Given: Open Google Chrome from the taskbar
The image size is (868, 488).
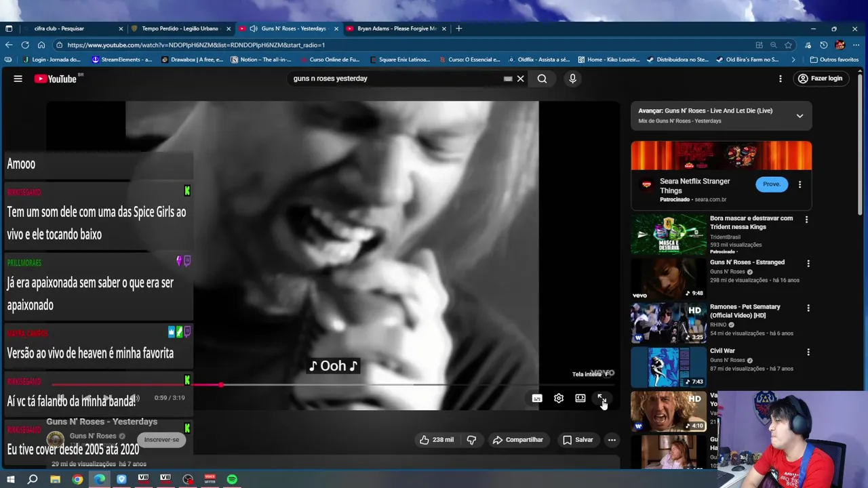Looking at the screenshot, I should click(x=77, y=479).
